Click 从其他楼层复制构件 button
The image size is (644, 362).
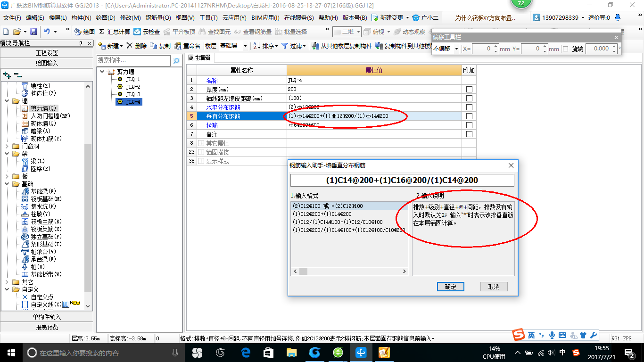342,46
